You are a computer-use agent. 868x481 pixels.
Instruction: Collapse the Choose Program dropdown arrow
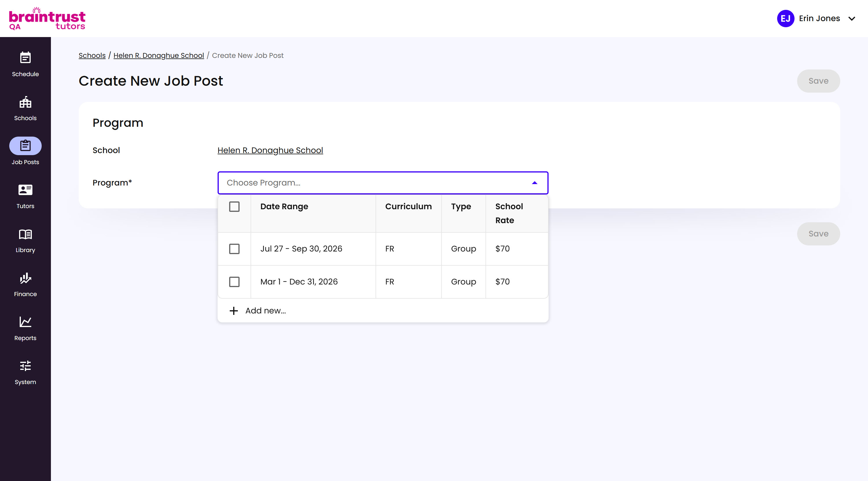(x=534, y=183)
